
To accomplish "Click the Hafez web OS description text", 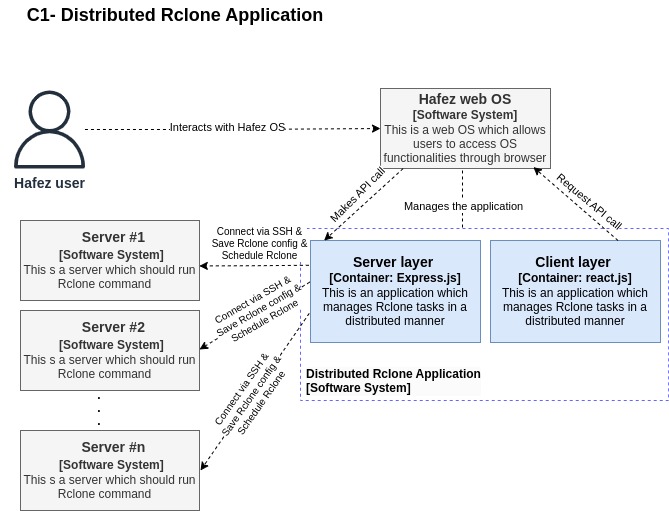I will [465, 144].
